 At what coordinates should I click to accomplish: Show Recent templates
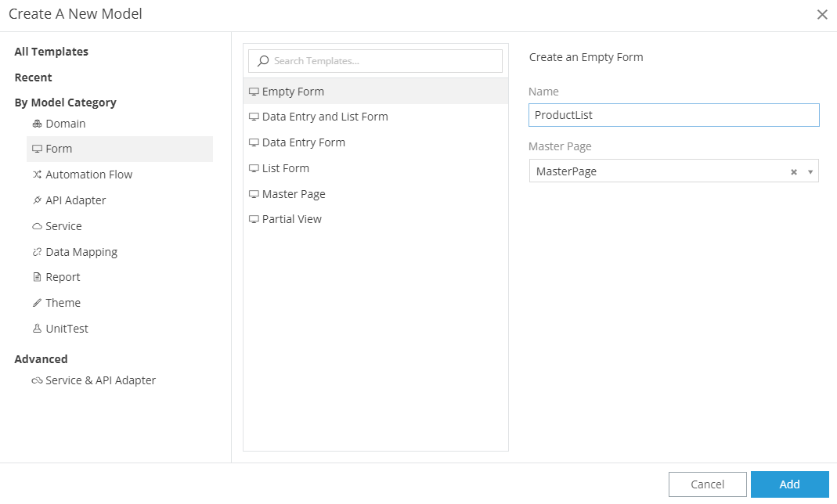34,77
